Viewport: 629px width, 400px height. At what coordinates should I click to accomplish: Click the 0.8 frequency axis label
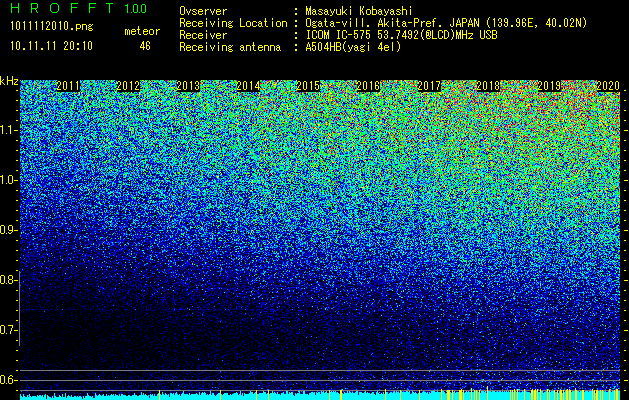click(8, 280)
